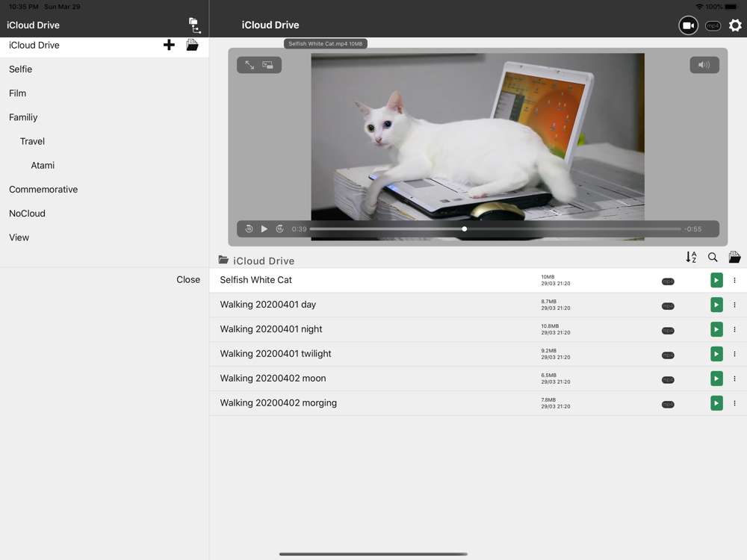Play Selfish White Cat with green button
This screenshot has width=747, height=560.
tap(716, 281)
